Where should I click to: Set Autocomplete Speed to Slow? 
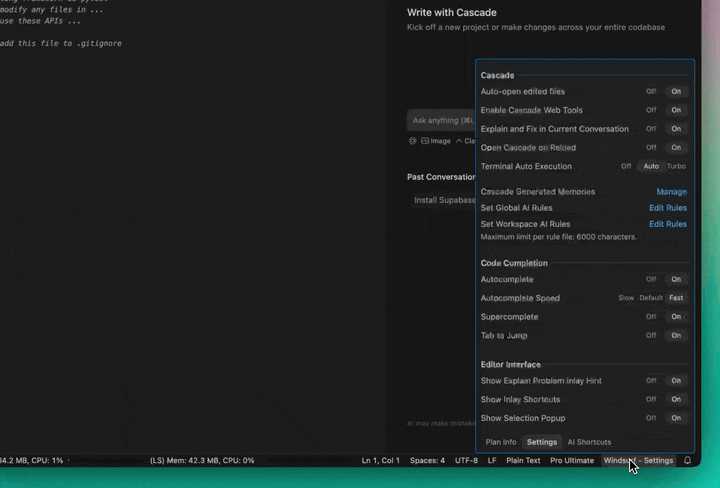[x=626, y=298]
